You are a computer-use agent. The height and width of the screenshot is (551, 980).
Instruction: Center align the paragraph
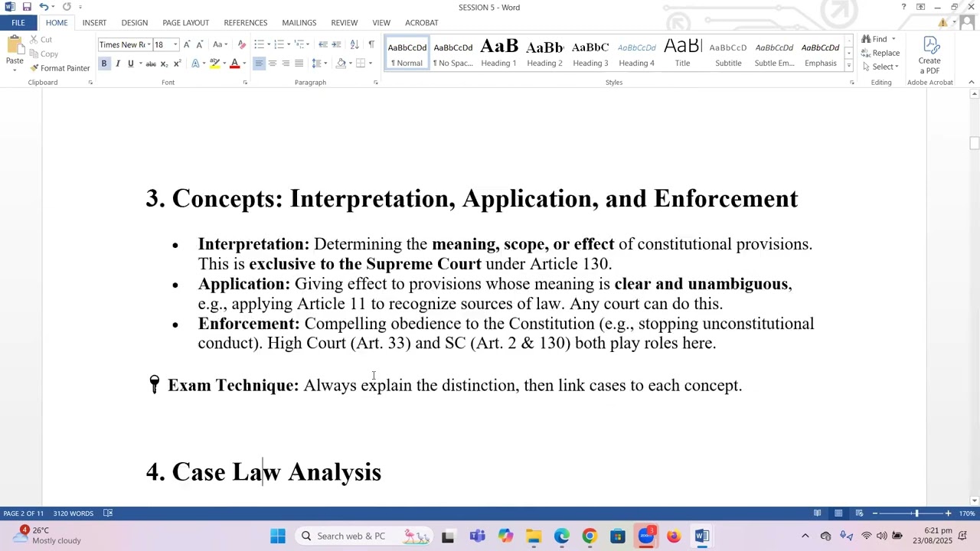click(x=273, y=64)
